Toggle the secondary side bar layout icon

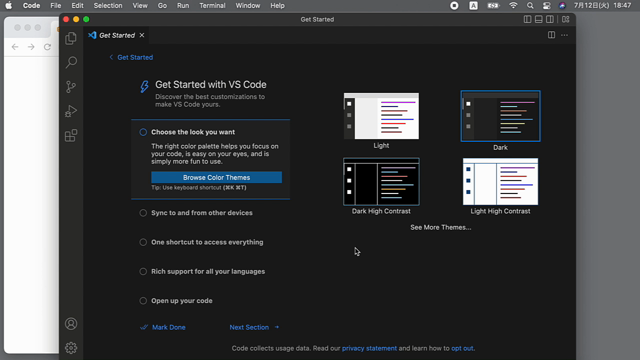pyautogui.click(x=550, y=19)
